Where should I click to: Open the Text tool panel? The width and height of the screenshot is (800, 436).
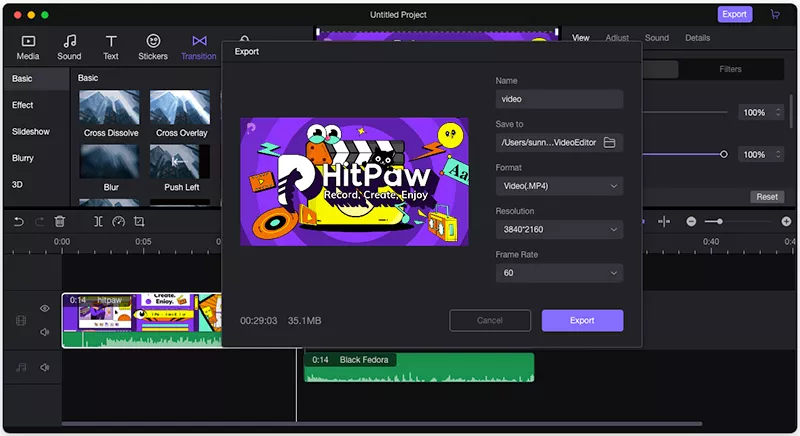[111, 47]
